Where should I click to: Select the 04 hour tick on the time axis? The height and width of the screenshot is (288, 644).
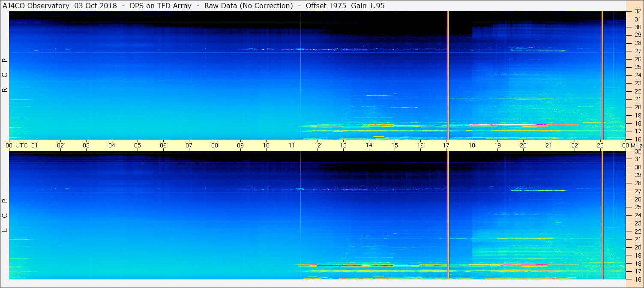point(112,145)
